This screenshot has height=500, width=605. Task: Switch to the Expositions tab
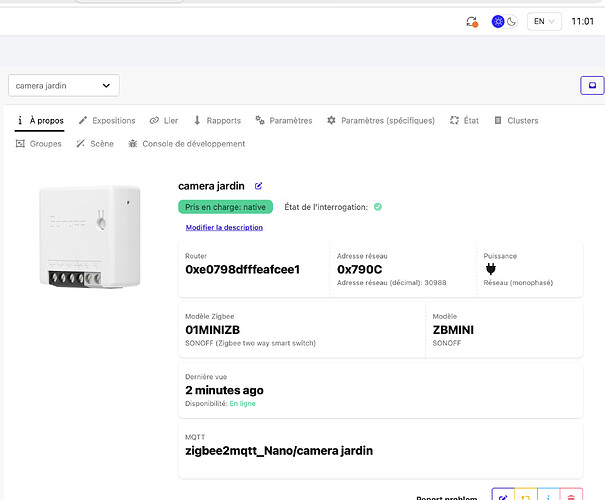click(107, 121)
